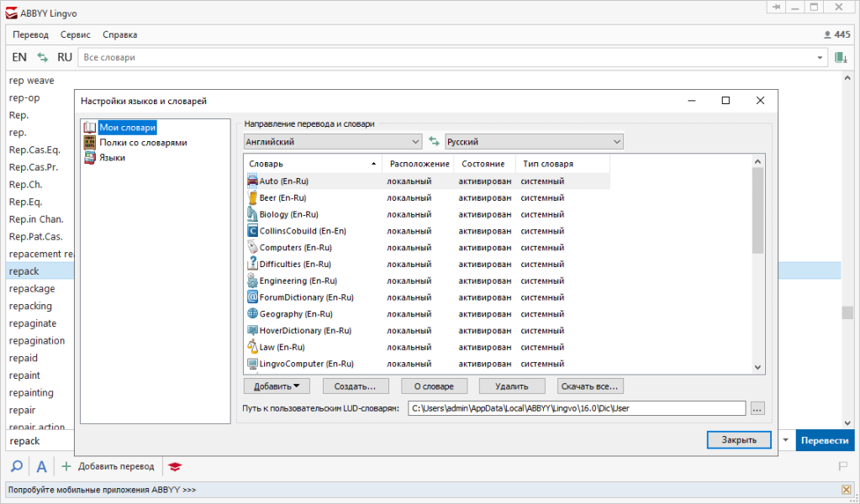Click the LingvoComputer monitor icon
The image size is (860, 504).
pyautogui.click(x=252, y=364)
